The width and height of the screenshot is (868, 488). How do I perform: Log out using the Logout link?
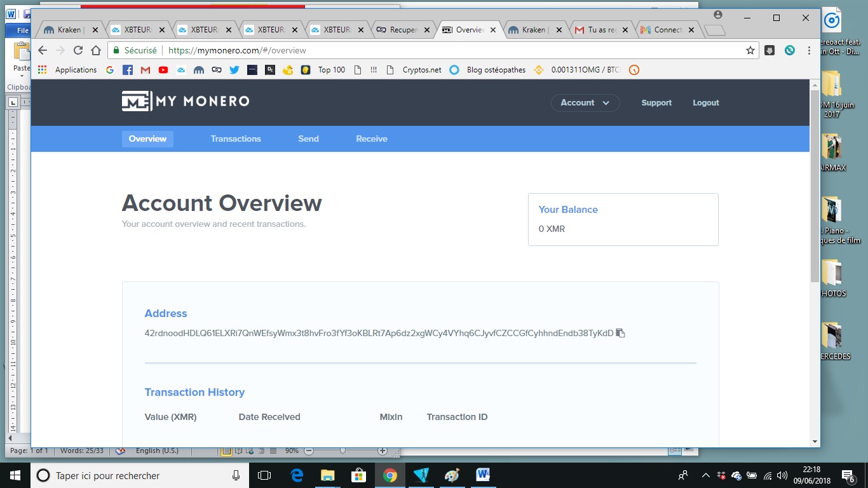tap(705, 103)
